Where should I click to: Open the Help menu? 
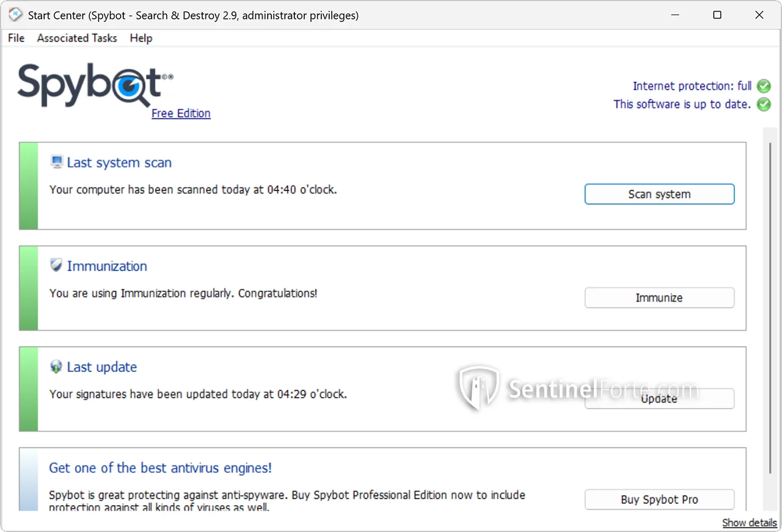141,38
